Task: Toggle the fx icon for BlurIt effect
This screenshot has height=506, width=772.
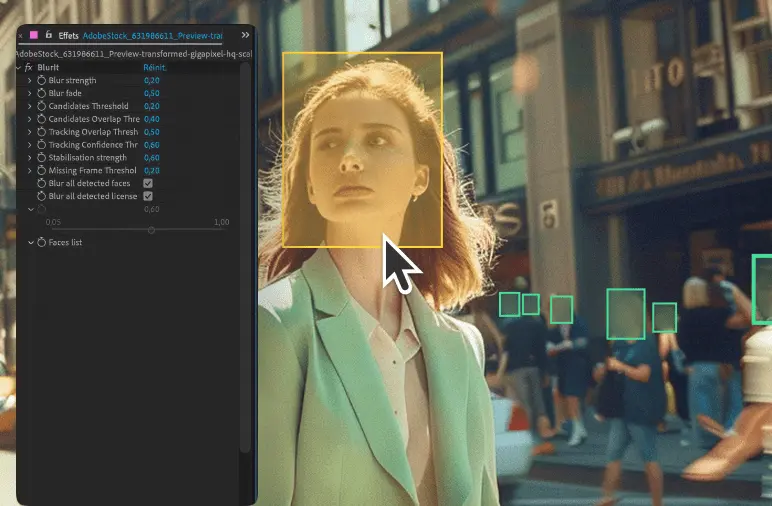Action: 29,67
